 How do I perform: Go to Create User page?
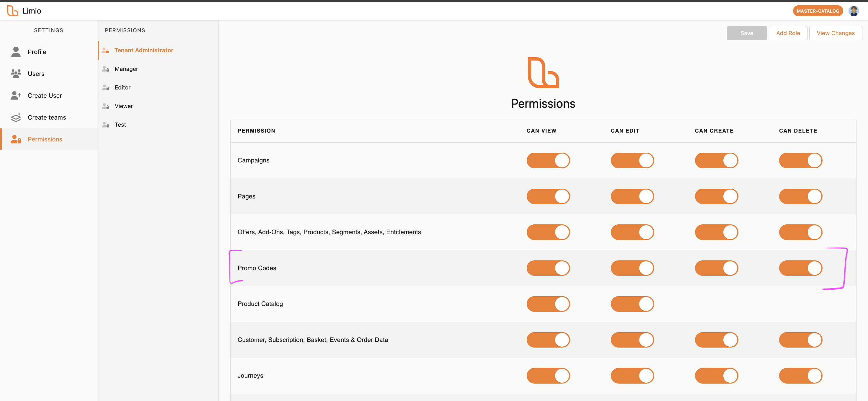49,95
